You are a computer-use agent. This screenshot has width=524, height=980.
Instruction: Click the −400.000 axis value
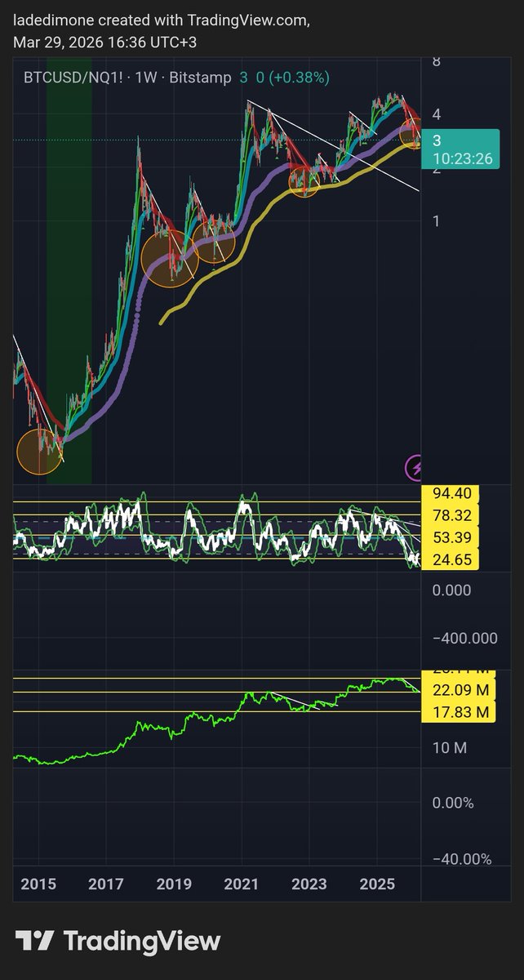click(x=464, y=638)
